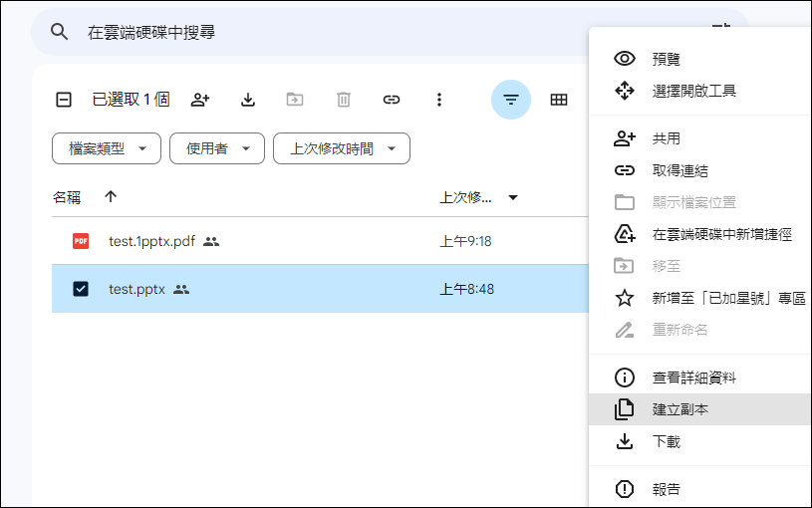Click shared icon beside test.pptx
This screenshot has width=812, height=508.
coord(181,289)
